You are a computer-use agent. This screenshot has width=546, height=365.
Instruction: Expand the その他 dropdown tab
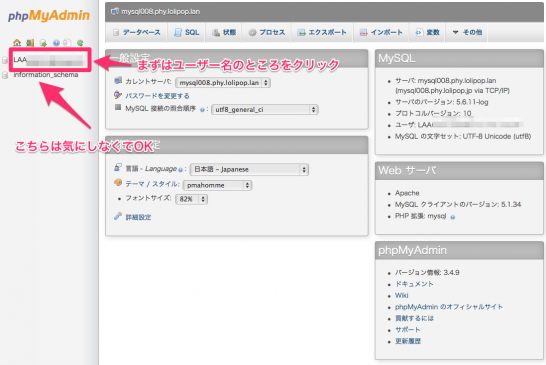pos(467,32)
